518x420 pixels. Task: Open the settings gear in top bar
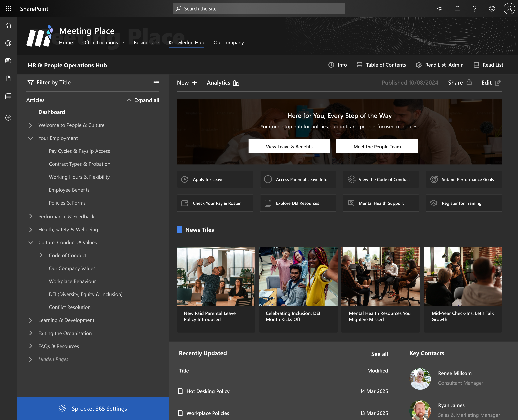[492, 9]
